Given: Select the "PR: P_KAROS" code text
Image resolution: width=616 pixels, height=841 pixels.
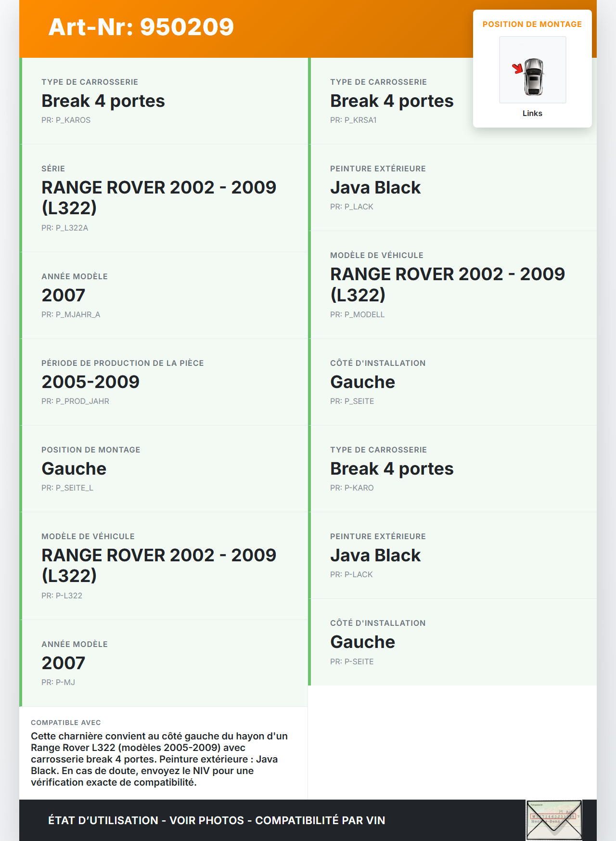Looking at the screenshot, I should point(66,120).
